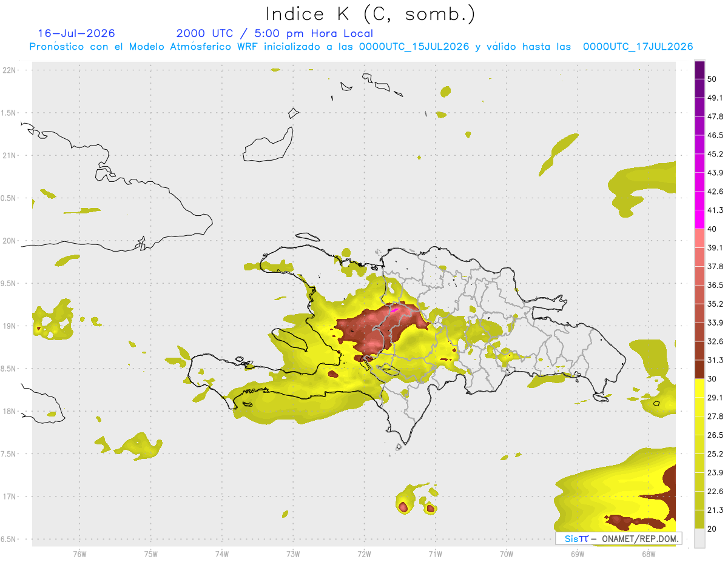
Task: Click the 18N latitude label
Action: click(10, 412)
